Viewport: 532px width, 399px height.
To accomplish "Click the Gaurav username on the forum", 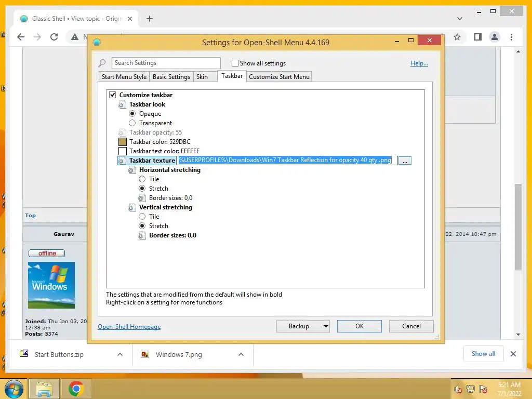I will tap(64, 234).
